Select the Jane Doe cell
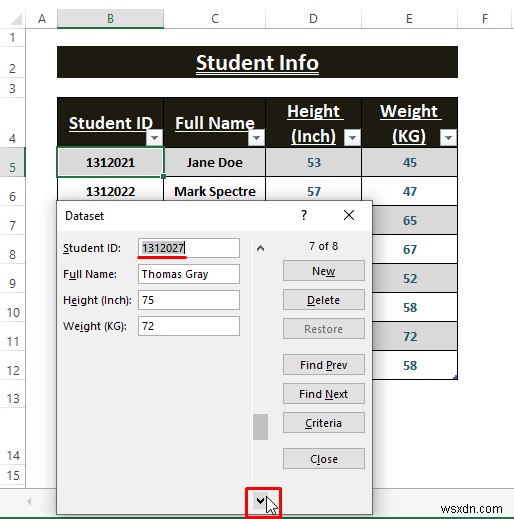514x519 pixels. point(215,162)
